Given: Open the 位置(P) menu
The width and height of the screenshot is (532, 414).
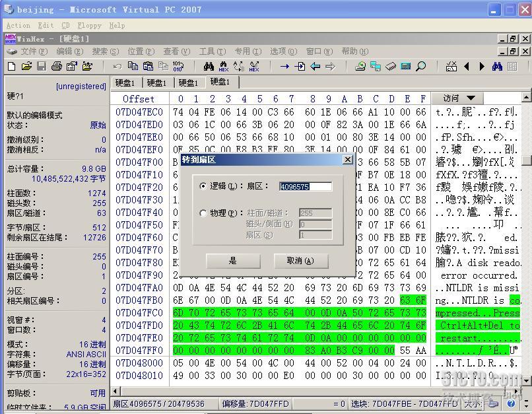Looking at the screenshot, I should tap(141, 52).
